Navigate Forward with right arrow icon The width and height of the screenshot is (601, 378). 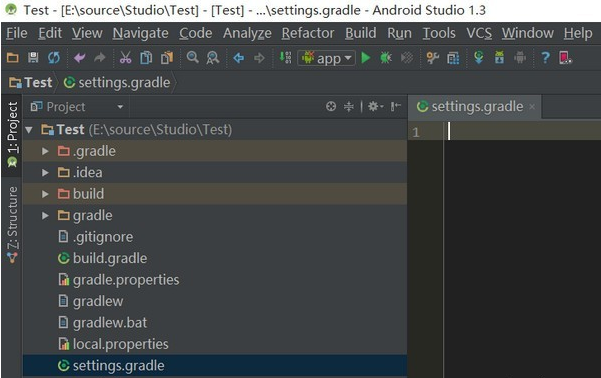(259, 58)
